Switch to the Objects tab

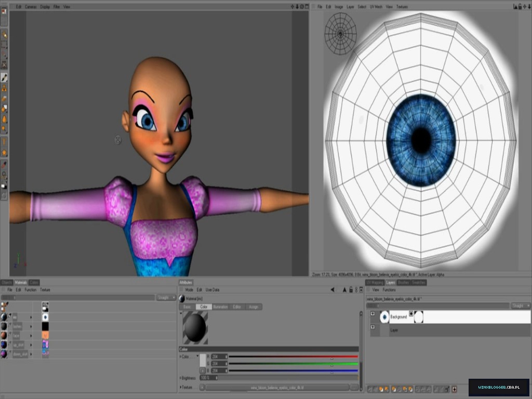[x=6, y=282]
